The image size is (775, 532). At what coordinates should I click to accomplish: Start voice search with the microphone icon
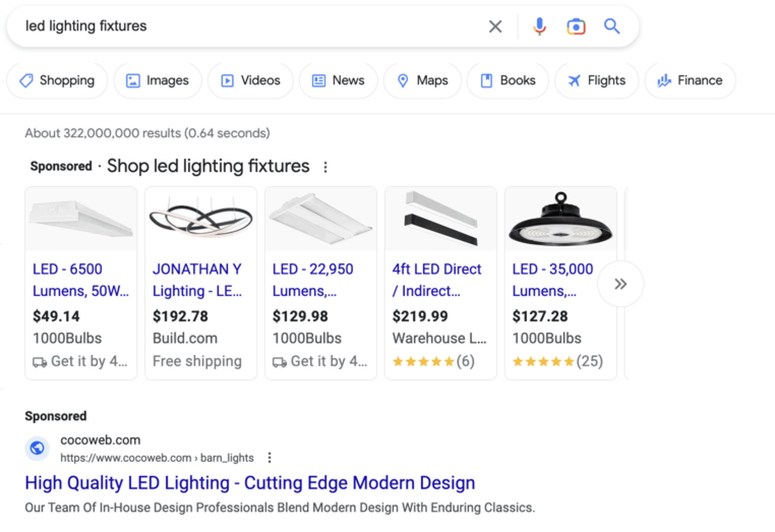click(x=540, y=26)
